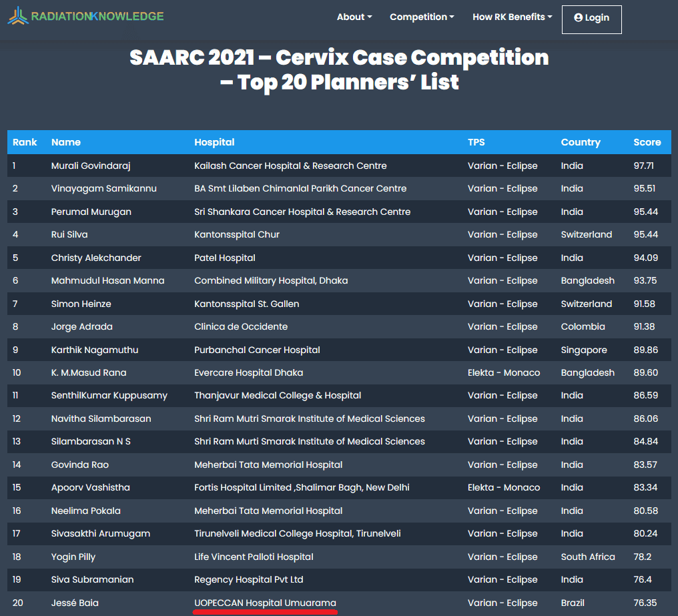Select the name Perumal Murugan
The image size is (678, 616).
[x=91, y=212]
